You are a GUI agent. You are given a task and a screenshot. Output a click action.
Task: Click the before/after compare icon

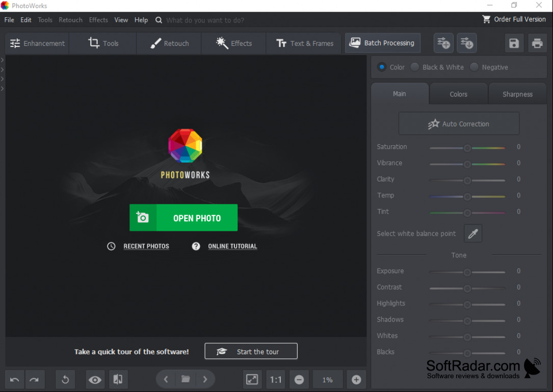118,380
